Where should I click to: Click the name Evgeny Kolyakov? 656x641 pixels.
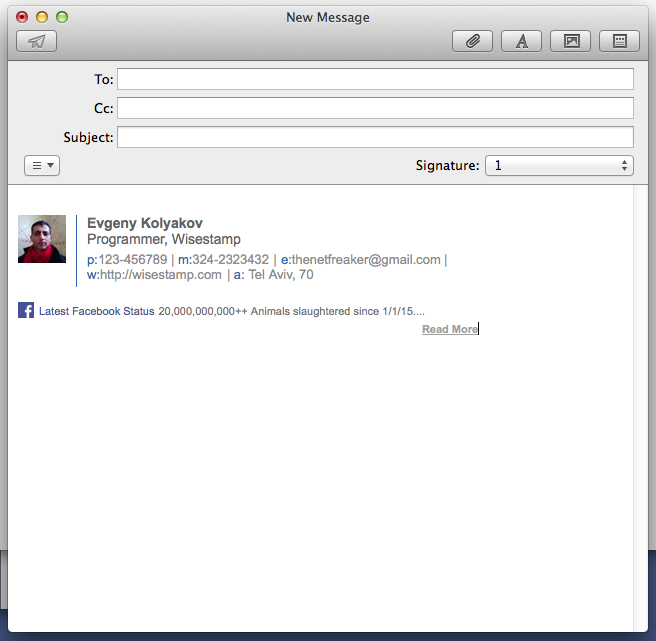pos(145,223)
